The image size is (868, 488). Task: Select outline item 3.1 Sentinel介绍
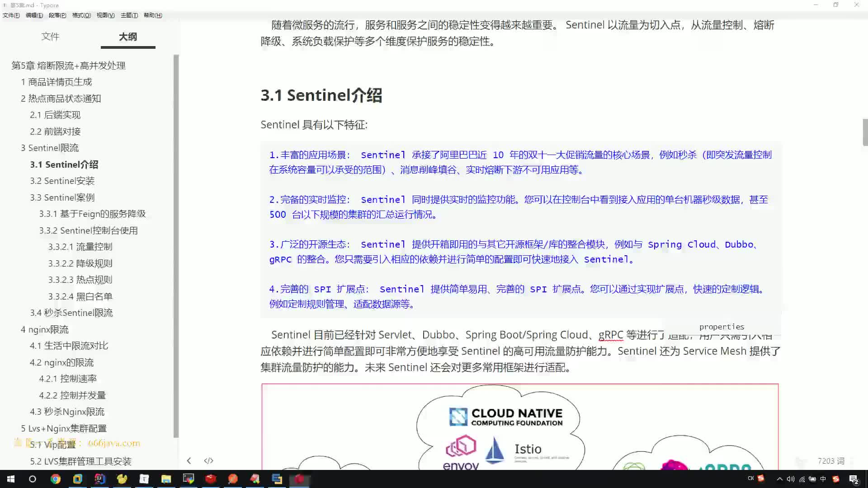(64, 164)
